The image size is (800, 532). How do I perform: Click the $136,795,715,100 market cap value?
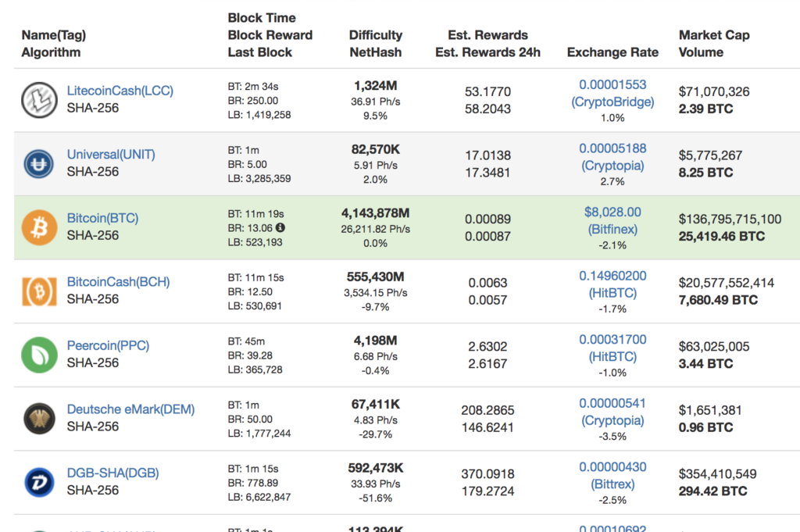coord(730,220)
